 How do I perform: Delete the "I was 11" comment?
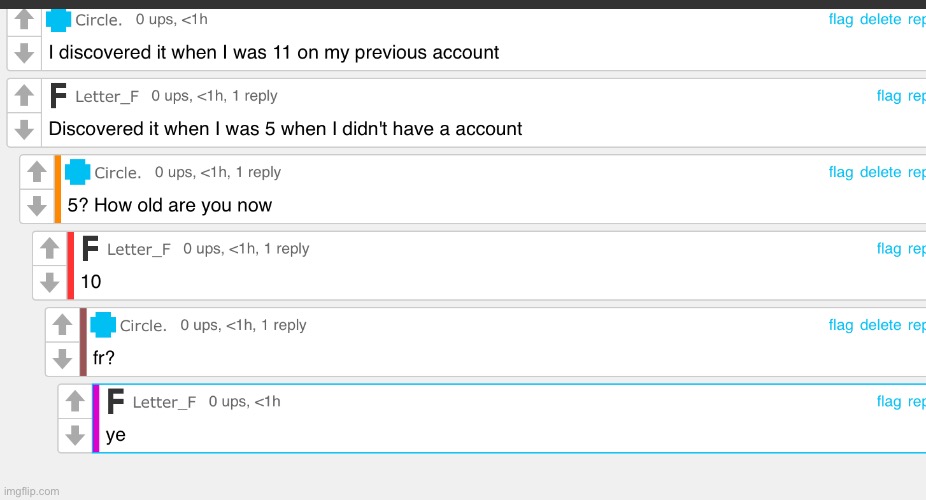(880, 20)
